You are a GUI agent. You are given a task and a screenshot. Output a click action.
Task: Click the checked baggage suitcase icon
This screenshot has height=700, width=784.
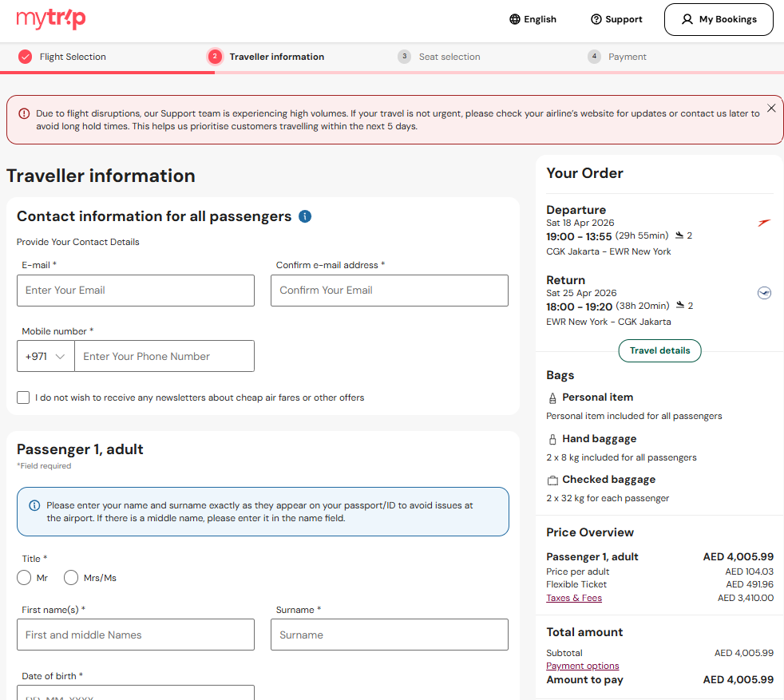[x=552, y=481]
